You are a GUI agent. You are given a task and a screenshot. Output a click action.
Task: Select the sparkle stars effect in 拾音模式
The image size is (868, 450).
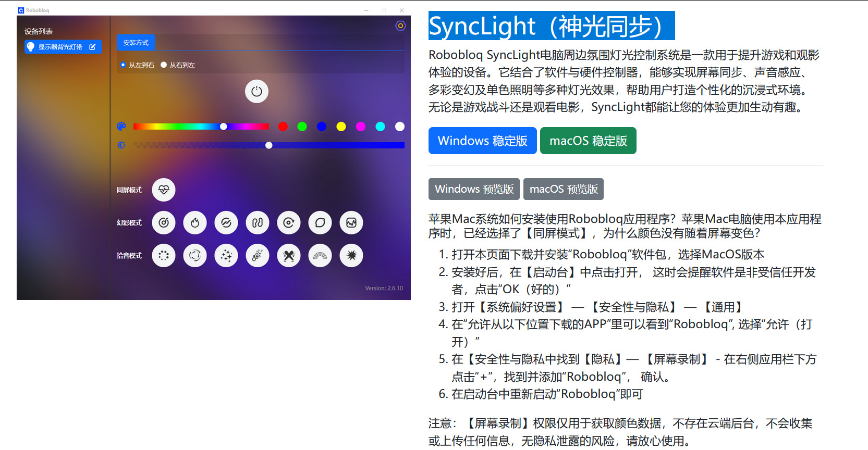pyautogui.click(x=226, y=256)
